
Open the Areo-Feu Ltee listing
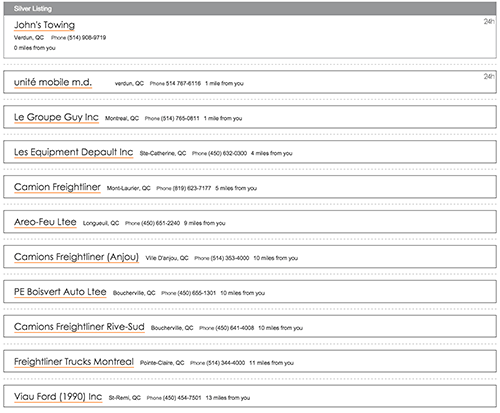(45, 222)
